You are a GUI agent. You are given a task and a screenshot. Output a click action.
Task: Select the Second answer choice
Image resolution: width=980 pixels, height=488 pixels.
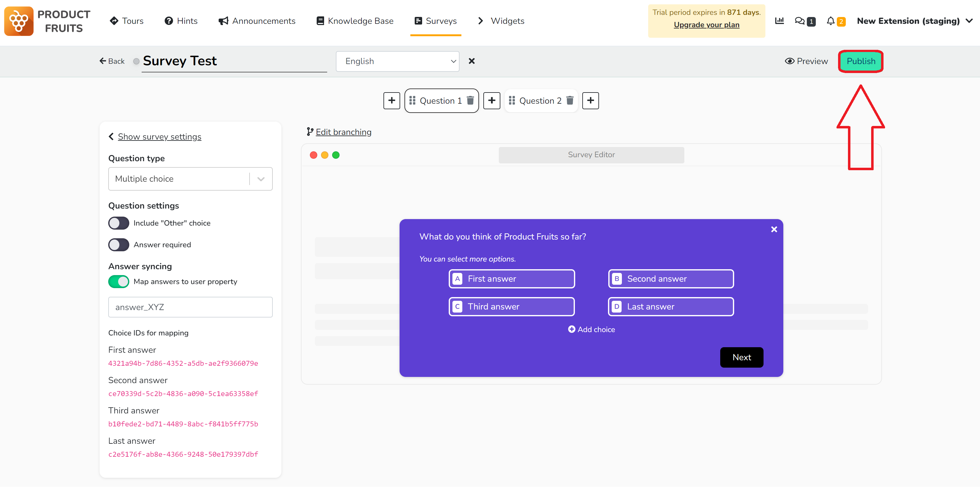pyautogui.click(x=671, y=279)
